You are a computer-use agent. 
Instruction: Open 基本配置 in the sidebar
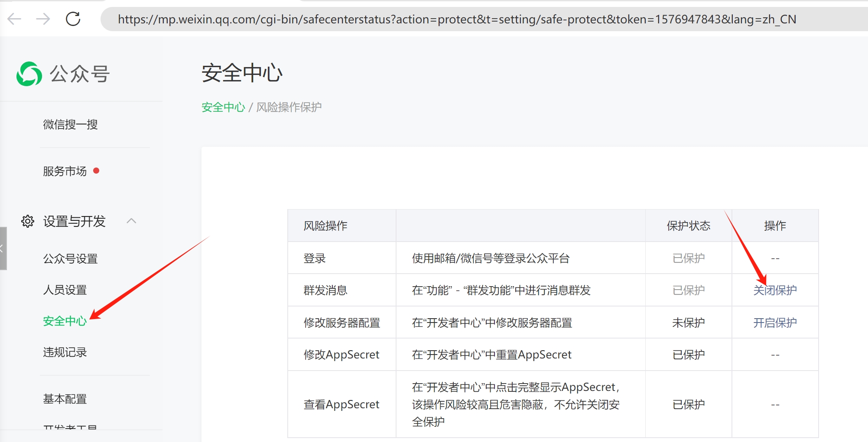tap(65, 399)
